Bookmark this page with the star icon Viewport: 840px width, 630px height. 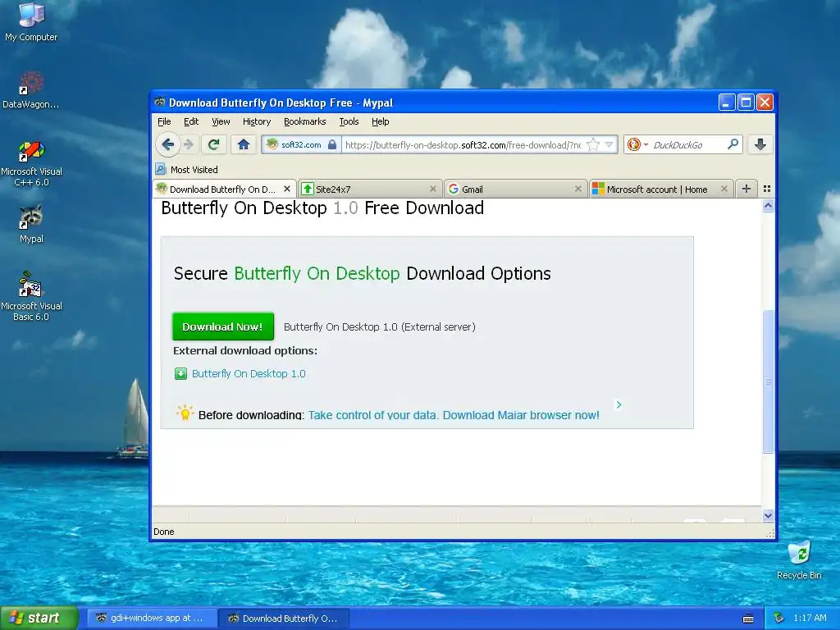pos(593,144)
